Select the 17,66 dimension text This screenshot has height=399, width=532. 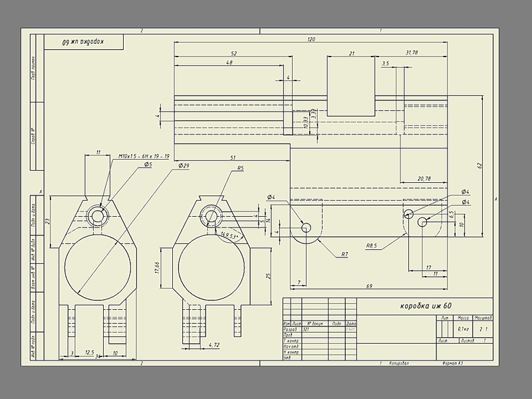point(157,267)
